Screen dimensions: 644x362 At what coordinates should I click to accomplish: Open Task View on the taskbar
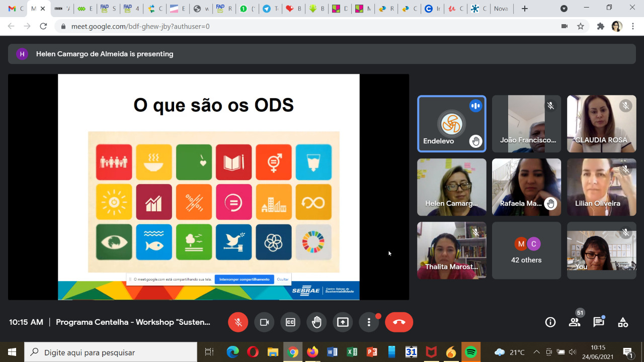pyautogui.click(x=209, y=352)
